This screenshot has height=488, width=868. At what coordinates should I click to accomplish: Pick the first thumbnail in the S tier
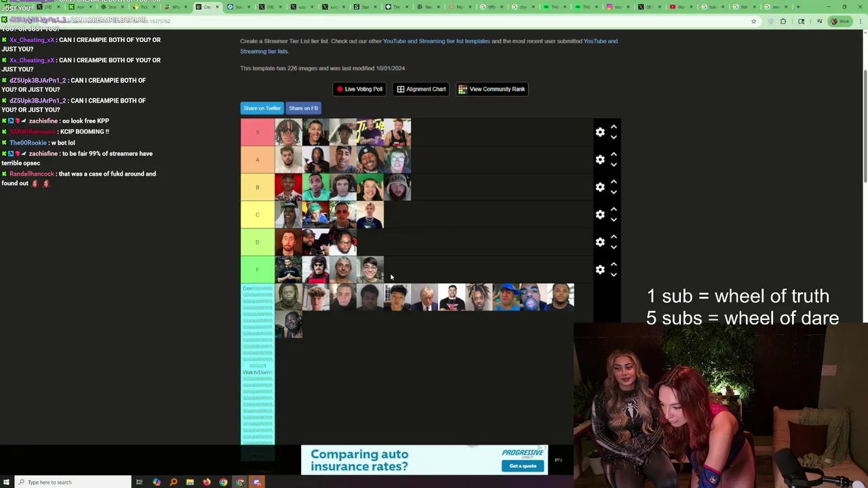tap(288, 132)
